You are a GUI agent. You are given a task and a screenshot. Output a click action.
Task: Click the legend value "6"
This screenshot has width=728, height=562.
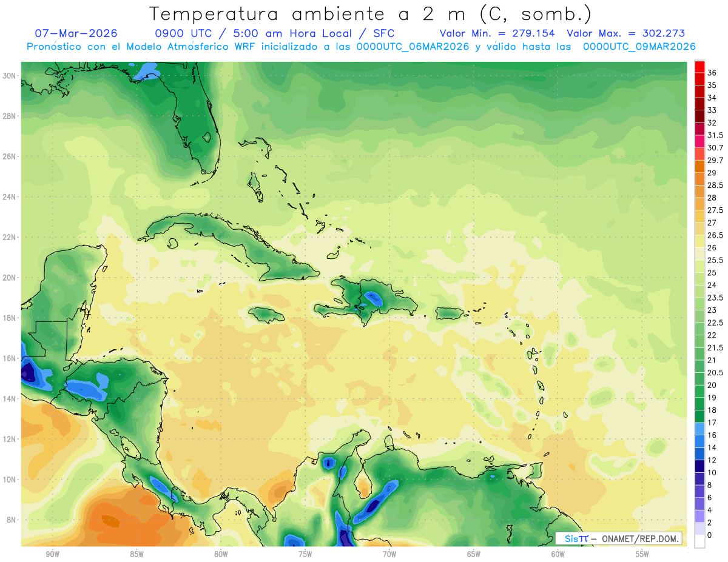coord(710,498)
